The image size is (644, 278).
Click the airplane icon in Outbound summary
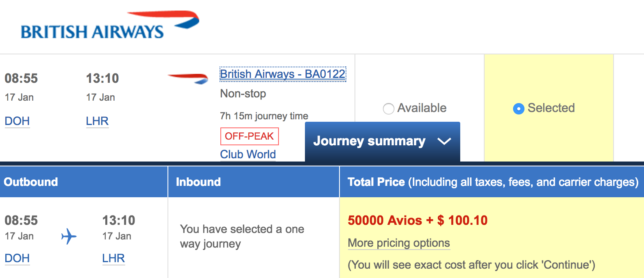(69, 236)
